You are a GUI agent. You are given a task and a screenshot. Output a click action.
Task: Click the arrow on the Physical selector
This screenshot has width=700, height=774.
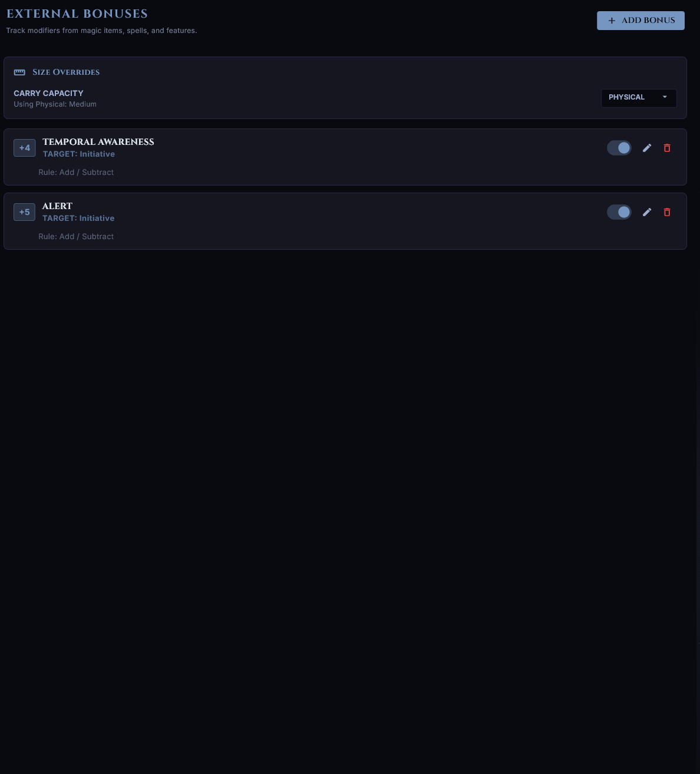point(665,97)
